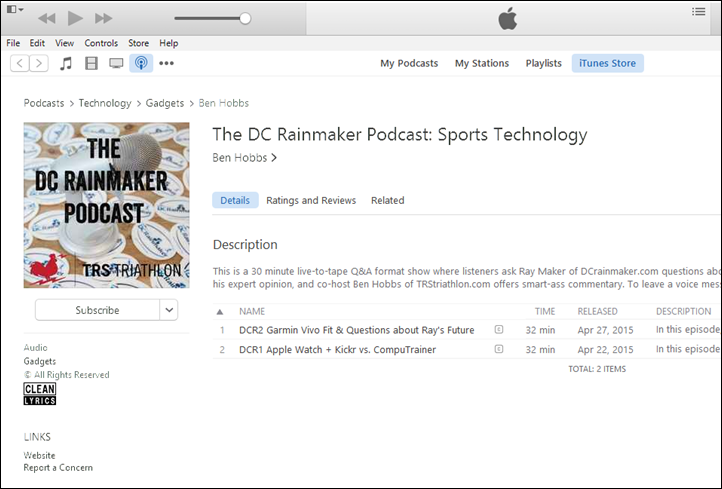
Task: Open the podcast Website link
Action: [x=39, y=455]
